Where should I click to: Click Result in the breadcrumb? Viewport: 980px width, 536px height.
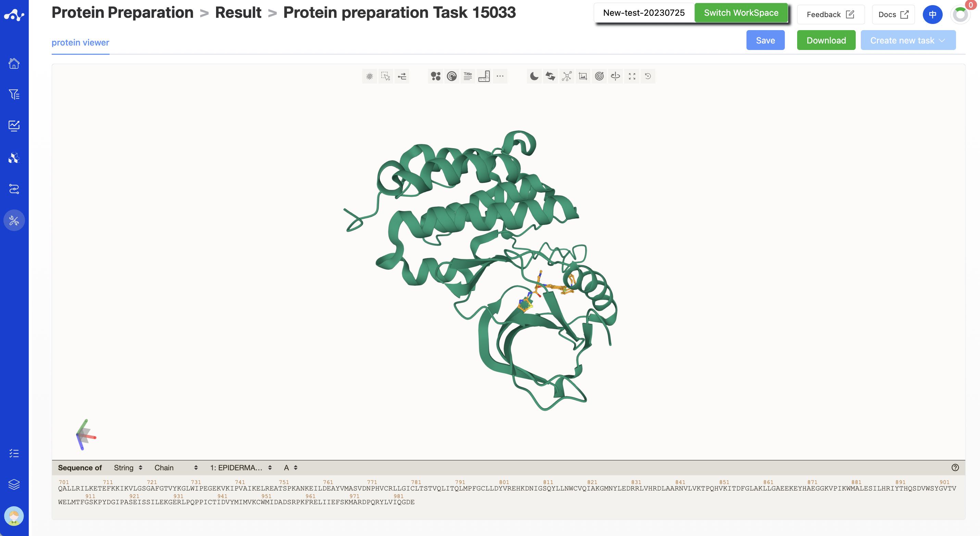click(238, 13)
